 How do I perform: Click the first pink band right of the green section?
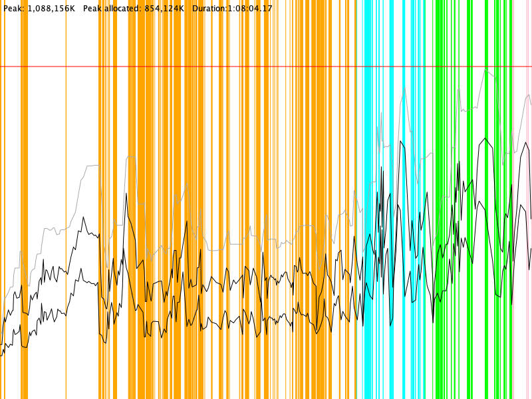[x=513, y=199]
